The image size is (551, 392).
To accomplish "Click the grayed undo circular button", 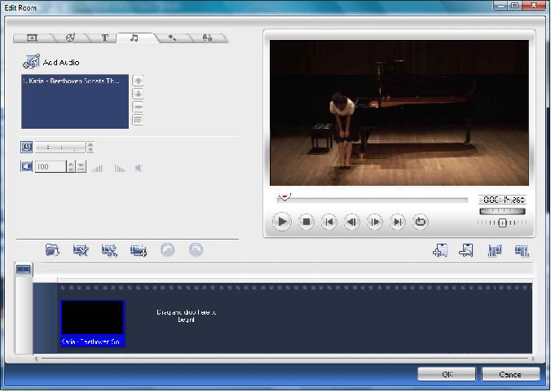I will pyautogui.click(x=168, y=250).
